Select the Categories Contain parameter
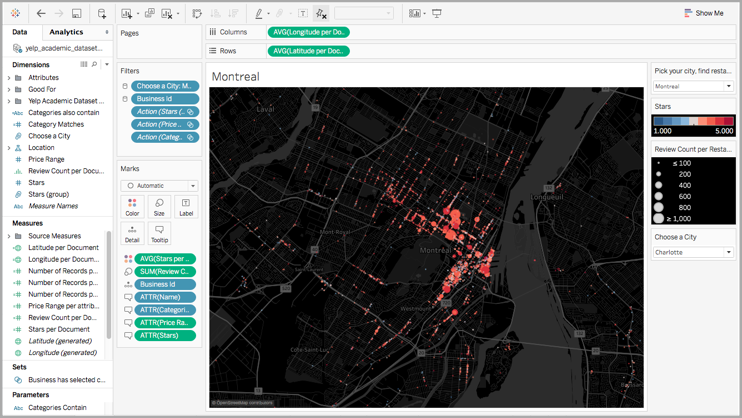The image size is (742, 418). 57,408
